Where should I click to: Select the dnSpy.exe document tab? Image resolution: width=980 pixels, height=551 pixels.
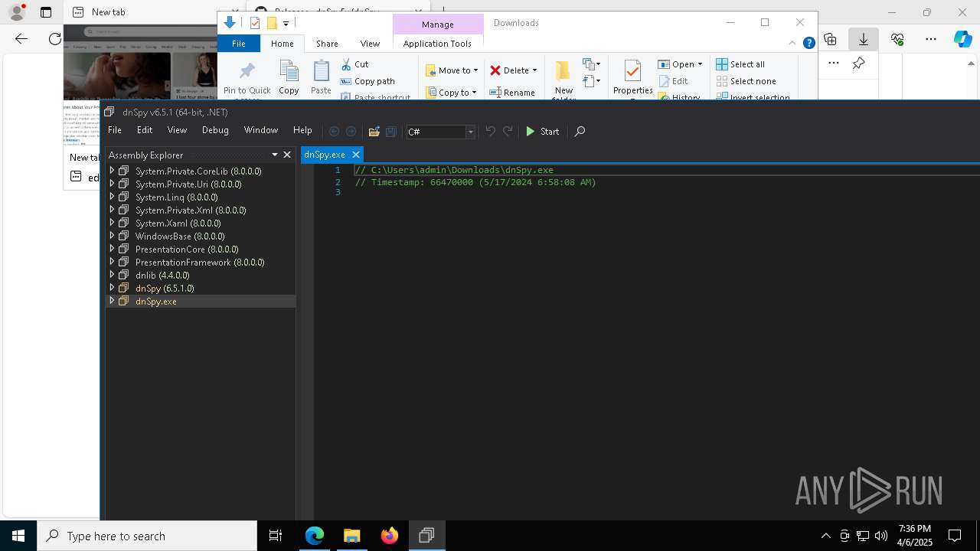click(324, 155)
